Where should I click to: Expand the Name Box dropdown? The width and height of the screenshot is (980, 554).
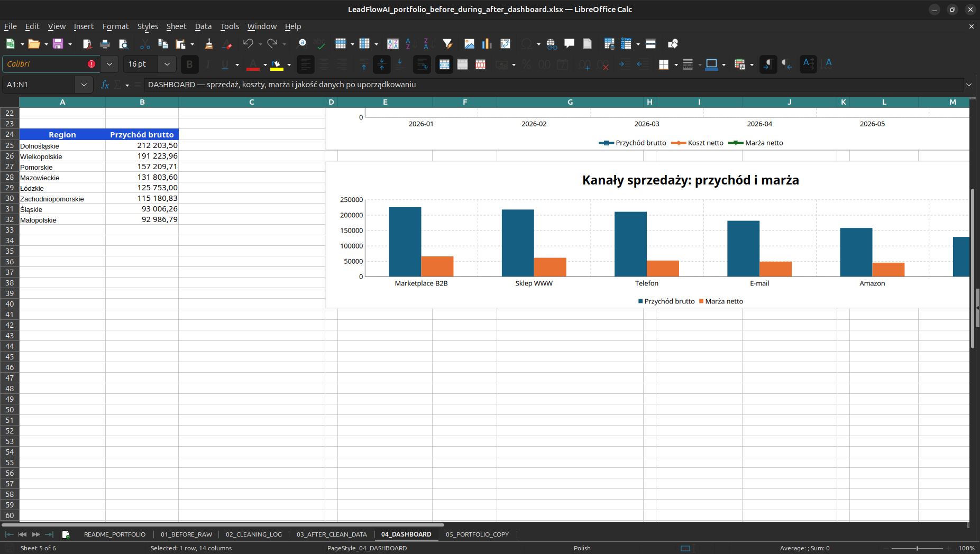pyautogui.click(x=84, y=85)
